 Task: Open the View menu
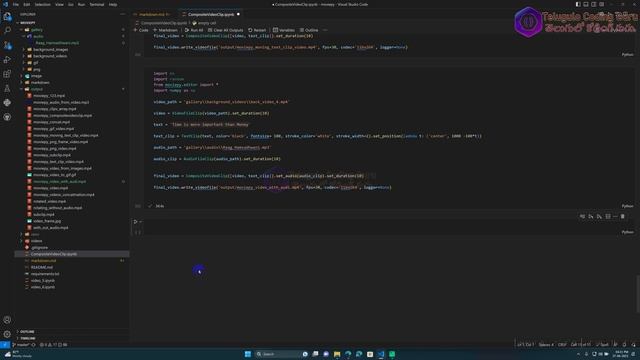(59, 4)
